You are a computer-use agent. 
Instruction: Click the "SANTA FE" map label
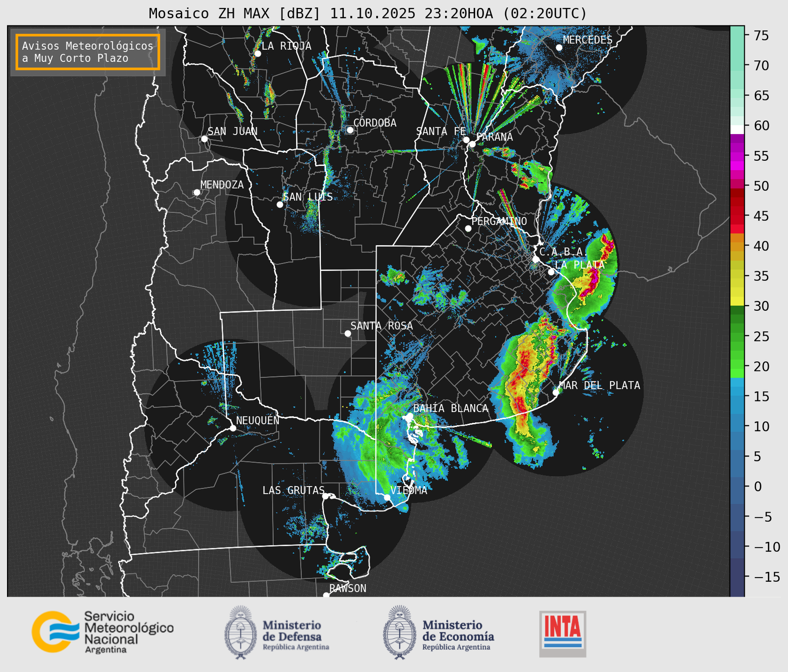pyautogui.click(x=441, y=131)
